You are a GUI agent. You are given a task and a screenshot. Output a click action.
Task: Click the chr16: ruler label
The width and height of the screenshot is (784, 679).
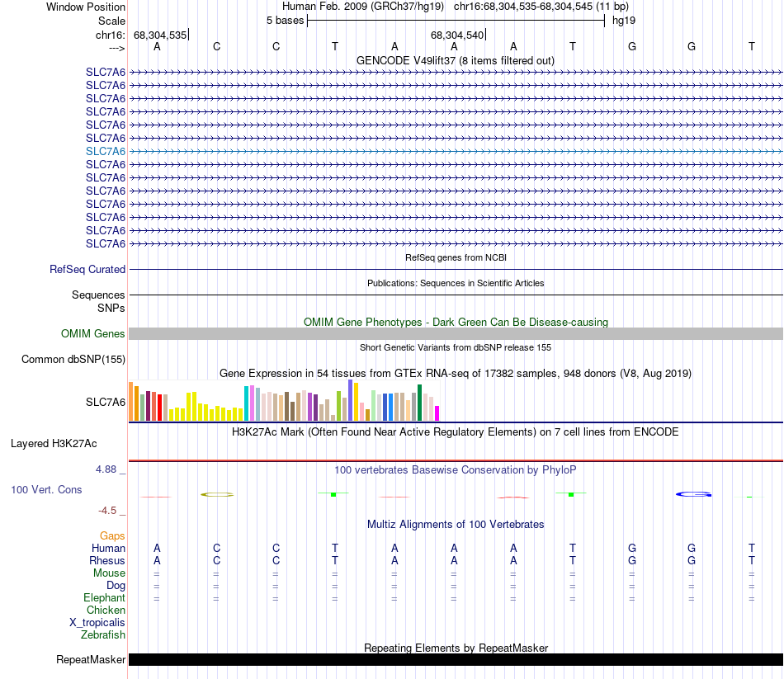(111, 35)
